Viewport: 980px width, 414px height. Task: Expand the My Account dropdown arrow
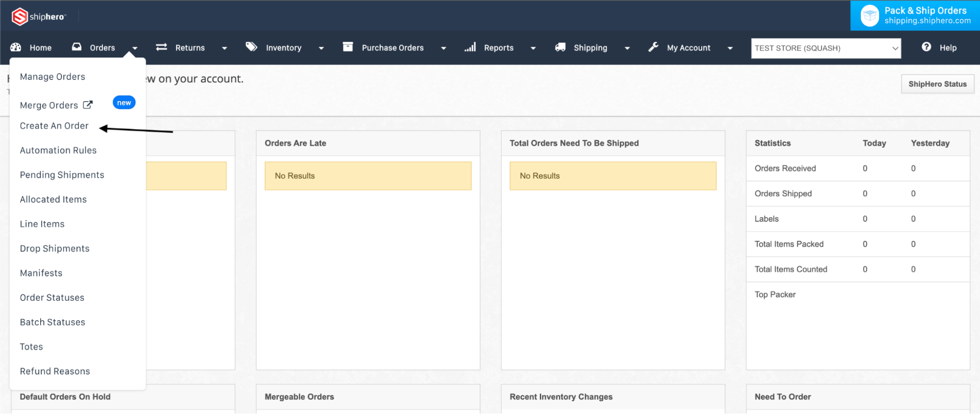(730, 48)
